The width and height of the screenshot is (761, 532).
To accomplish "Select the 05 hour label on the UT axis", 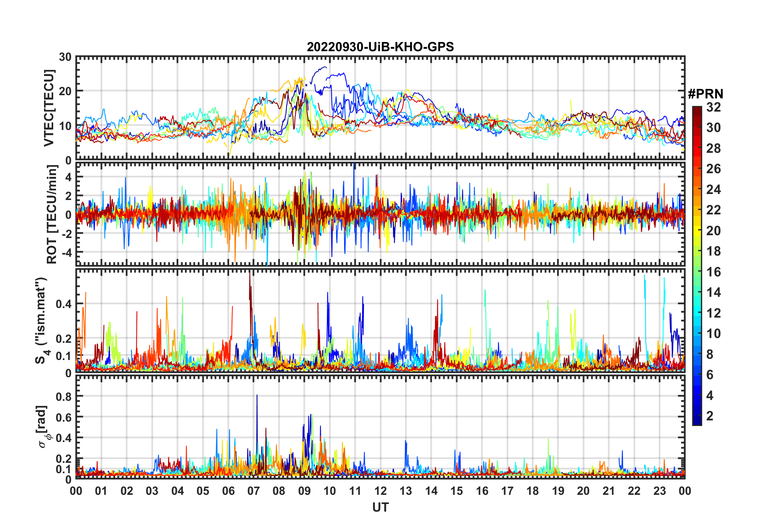I will [x=203, y=491].
